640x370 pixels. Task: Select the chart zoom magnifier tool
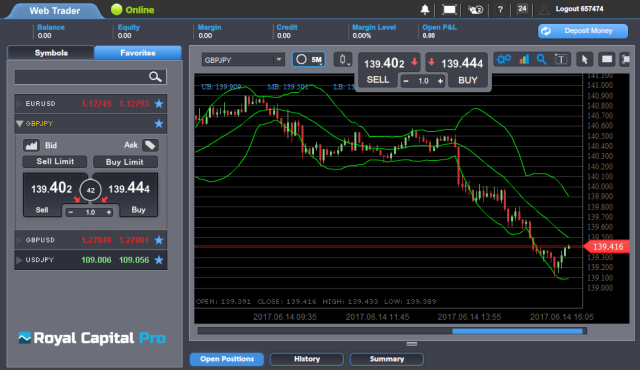[542, 60]
